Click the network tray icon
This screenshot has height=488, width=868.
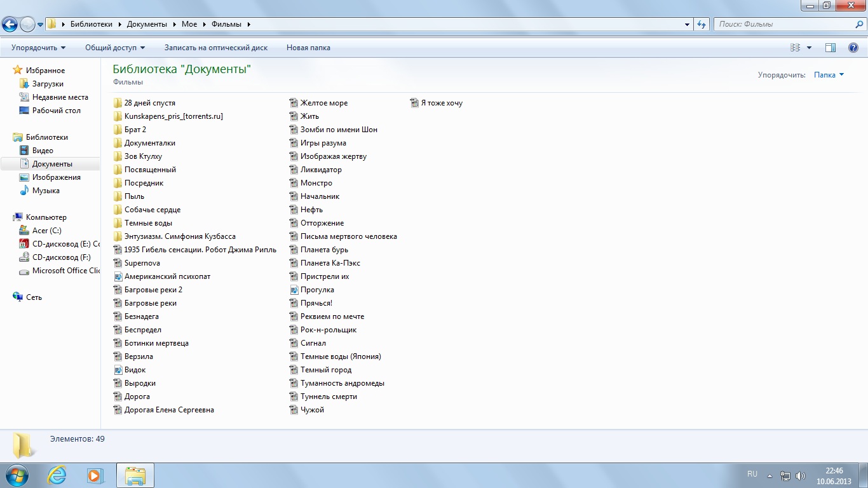[x=785, y=476]
